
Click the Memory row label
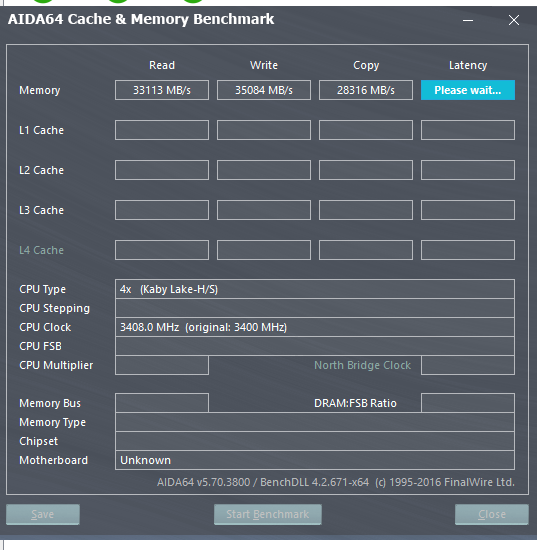click(x=40, y=90)
